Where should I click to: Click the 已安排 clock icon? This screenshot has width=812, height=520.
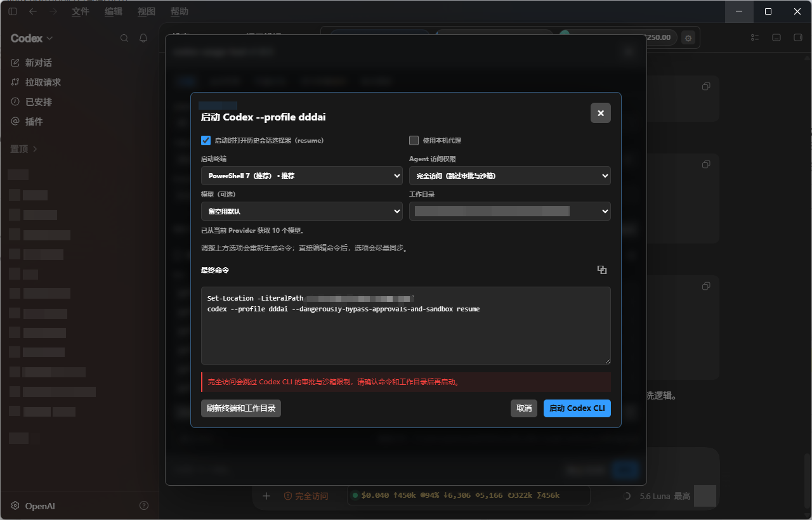coord(15,102)
